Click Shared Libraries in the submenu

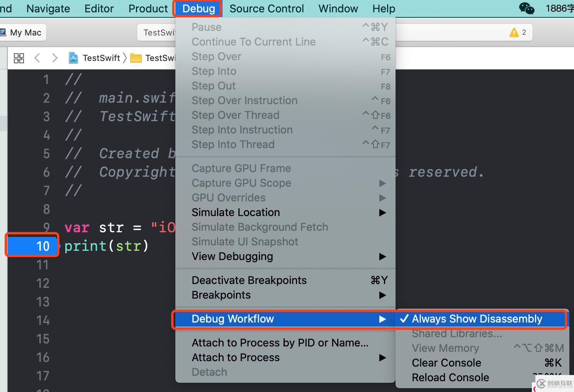click(x=481, y=333)
